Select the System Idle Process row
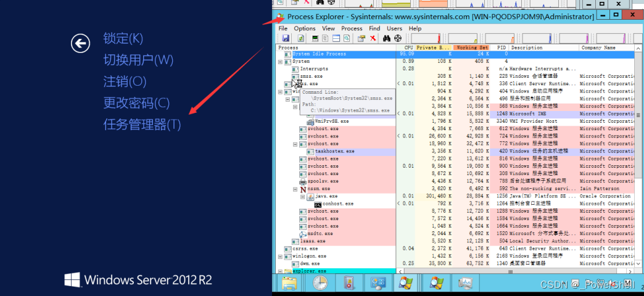Image resolution: width=644 pixels, height=296 pixels. 455,54
